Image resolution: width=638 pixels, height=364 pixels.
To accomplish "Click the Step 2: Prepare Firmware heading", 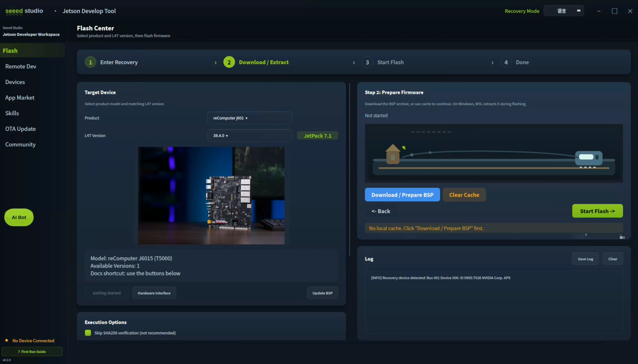I will click(394, 92).
